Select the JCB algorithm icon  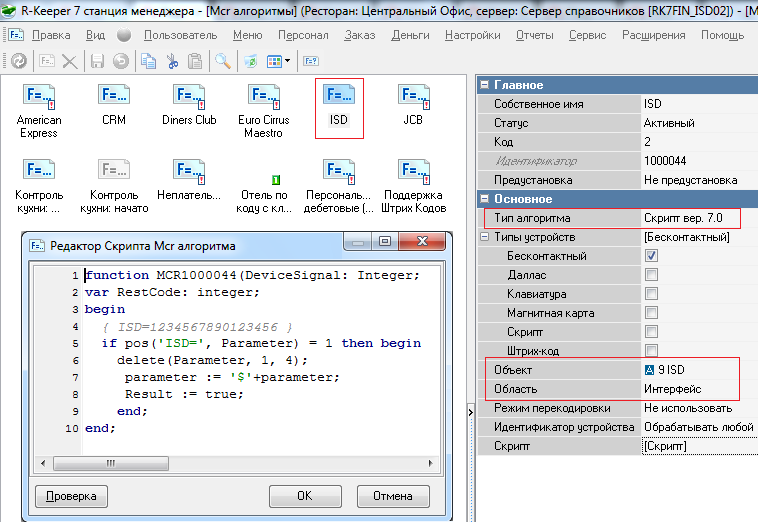click(x=413, y=96)
